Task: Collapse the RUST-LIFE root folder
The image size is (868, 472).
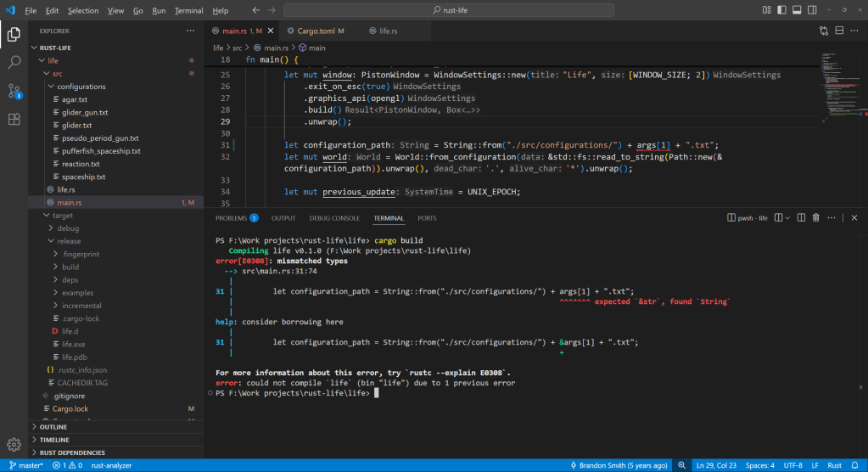Action: point(116,48)
